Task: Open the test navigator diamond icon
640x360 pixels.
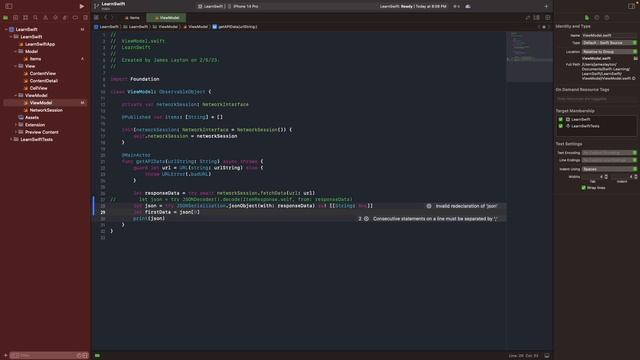Action: pos(55,18)
